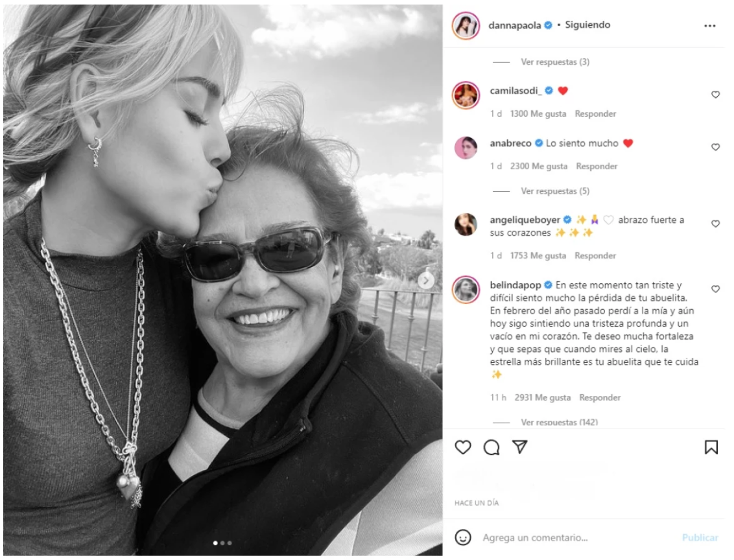This screenshot has width=734, height=560.
Task: Open the three-dot more options menu
Action: click(710, 26)
